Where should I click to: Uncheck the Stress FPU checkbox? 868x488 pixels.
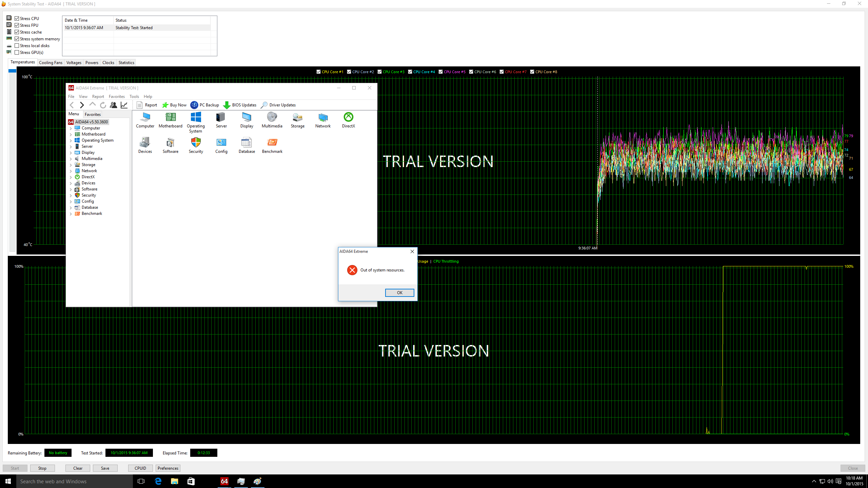(17, 25)
